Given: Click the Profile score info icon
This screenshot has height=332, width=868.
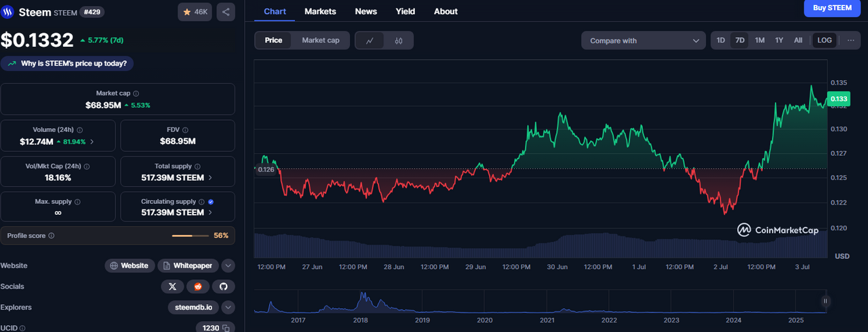Looking at the screenshot, I should [x=52, y=236].
